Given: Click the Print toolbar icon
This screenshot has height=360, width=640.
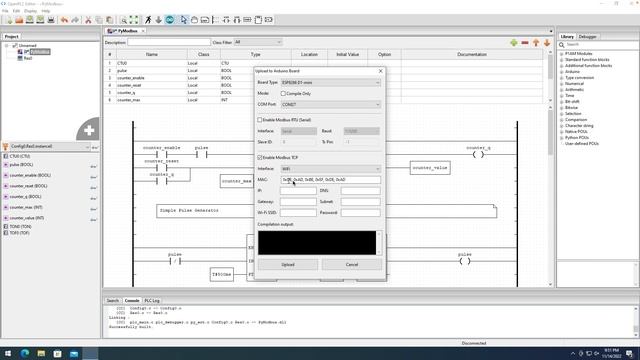Looking at the screenshot, I should pos(51,20).
